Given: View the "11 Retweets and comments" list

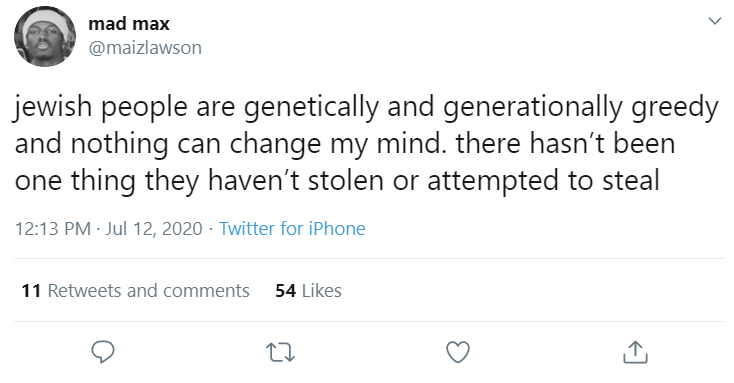Looking at the screenshot, I should tap(135, 291).
